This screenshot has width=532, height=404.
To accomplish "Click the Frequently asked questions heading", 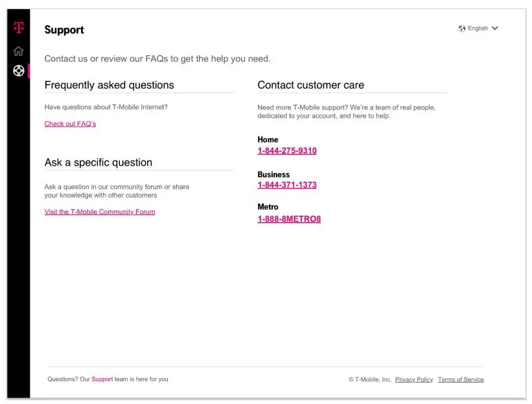I will tap(109, 85).
